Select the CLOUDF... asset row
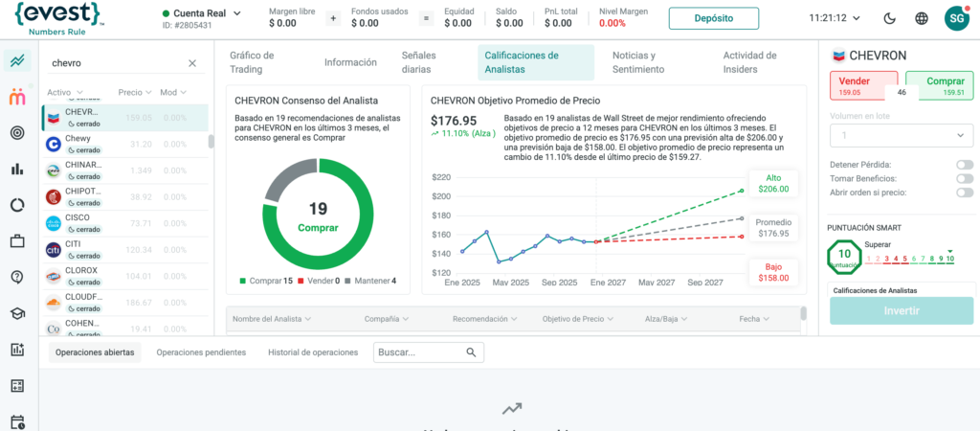 pyautogui.click(x=125, y=302)
